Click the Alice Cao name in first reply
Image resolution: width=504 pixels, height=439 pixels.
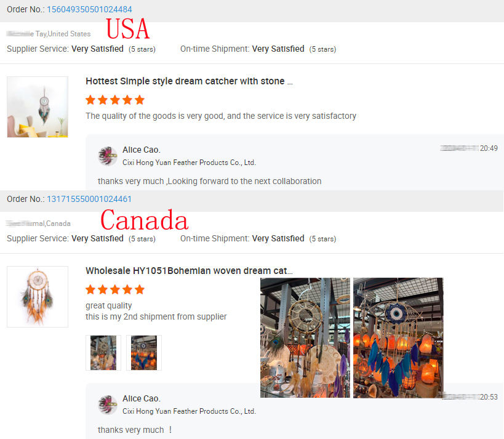point(142,150)
